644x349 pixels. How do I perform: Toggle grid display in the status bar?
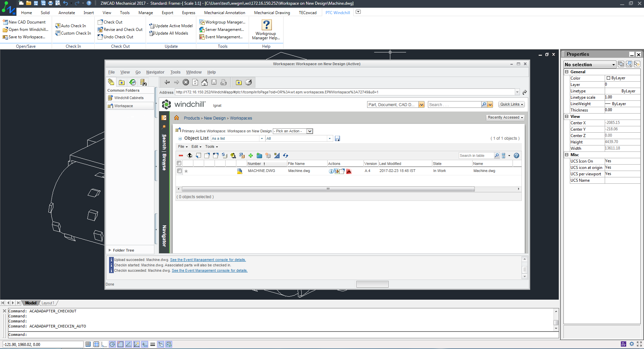click(x=96, y=344)
